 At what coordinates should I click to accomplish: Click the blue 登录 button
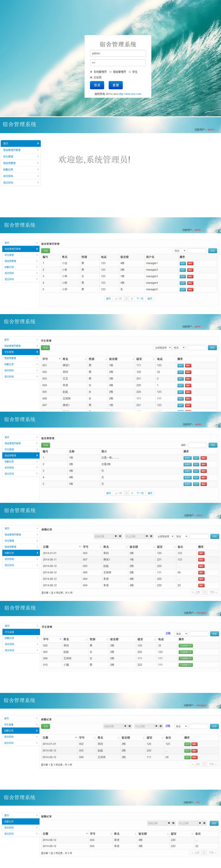[x=97, y=85]
